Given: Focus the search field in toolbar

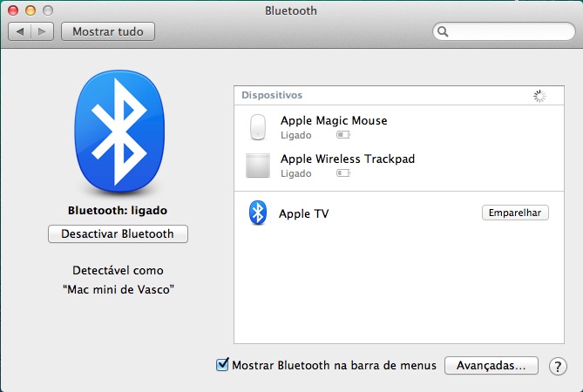Looking at the screenshot, I should point(504,31).
